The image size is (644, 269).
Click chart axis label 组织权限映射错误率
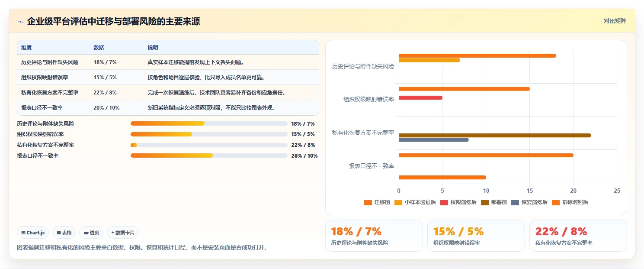[x=368, y=100]
